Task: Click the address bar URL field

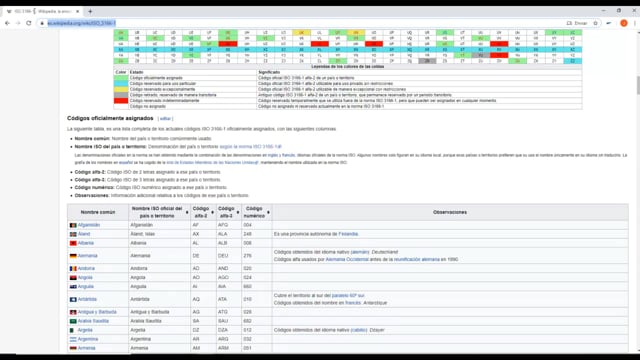Action: (302, 23)
